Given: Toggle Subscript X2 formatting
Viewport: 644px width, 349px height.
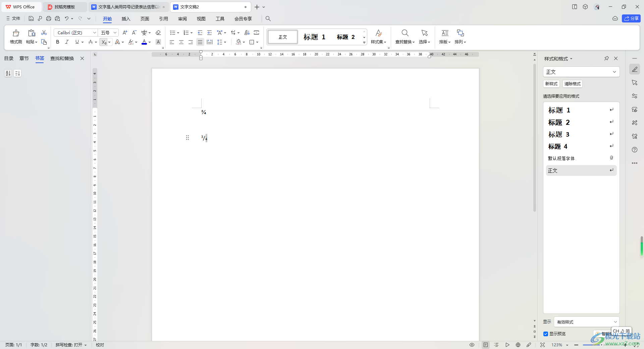Looking at the screenshot, I should (104, 42).
